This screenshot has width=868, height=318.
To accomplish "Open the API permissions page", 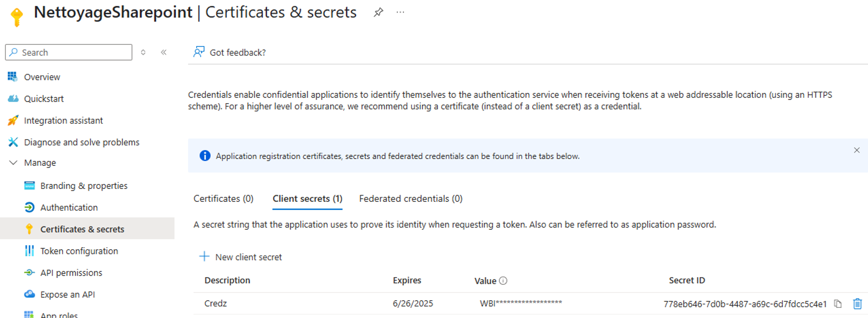I will (71, 273).
